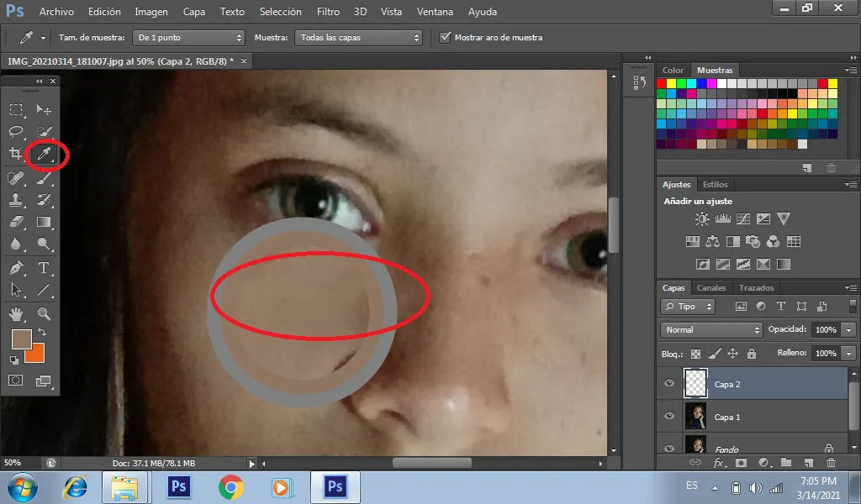The image size is (861, 504).
Task: Select the Clone Stamp tool
Action: [x=16, y=200]
